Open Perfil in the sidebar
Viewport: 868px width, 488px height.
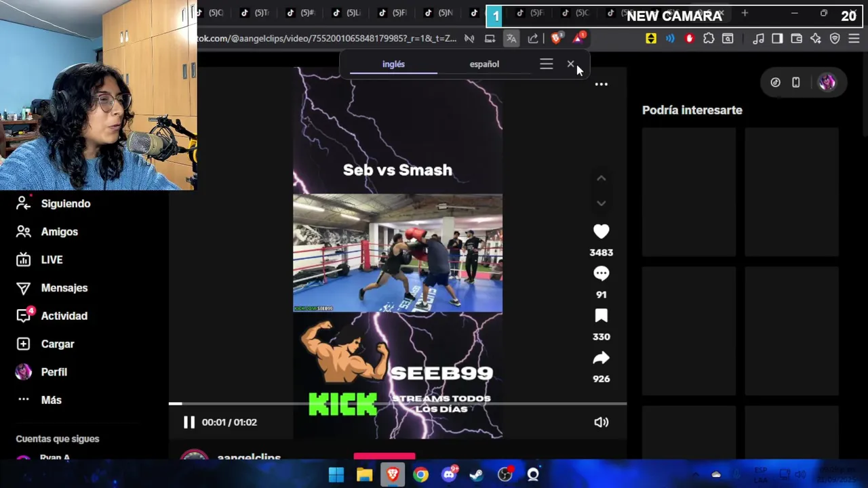(54, 372)
